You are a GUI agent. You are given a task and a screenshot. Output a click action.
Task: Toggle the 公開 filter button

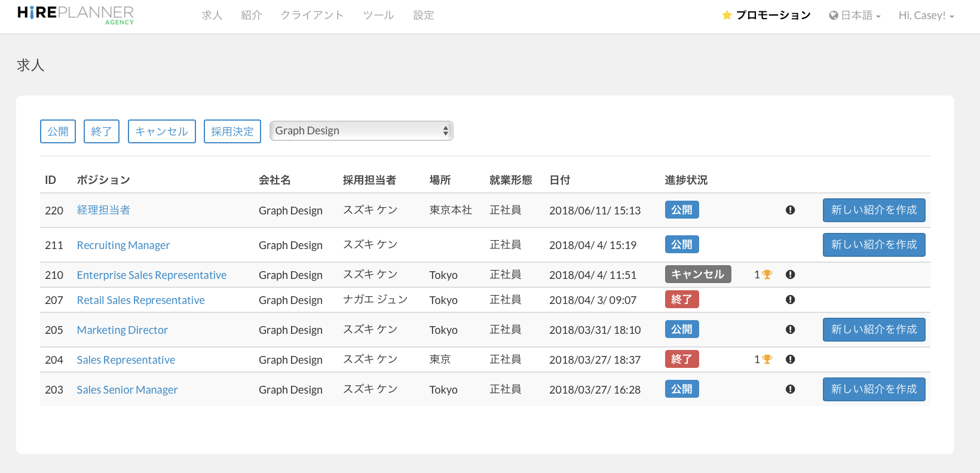(58, 131)
